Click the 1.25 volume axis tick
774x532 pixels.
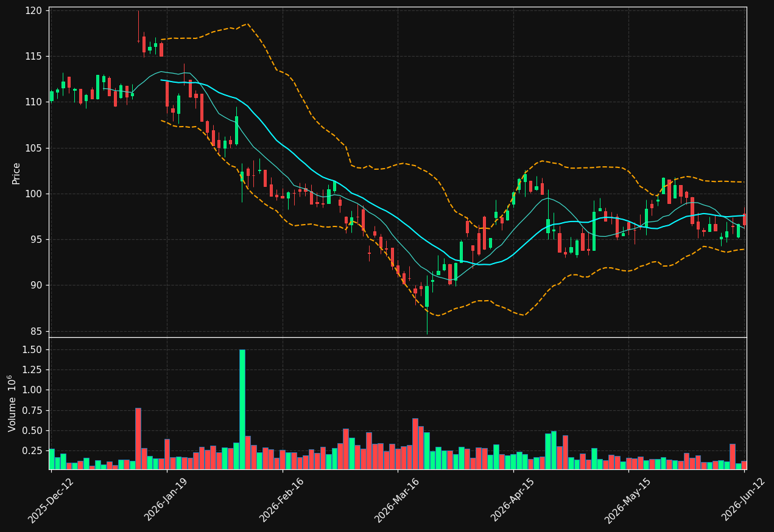(x=32, y=369)
